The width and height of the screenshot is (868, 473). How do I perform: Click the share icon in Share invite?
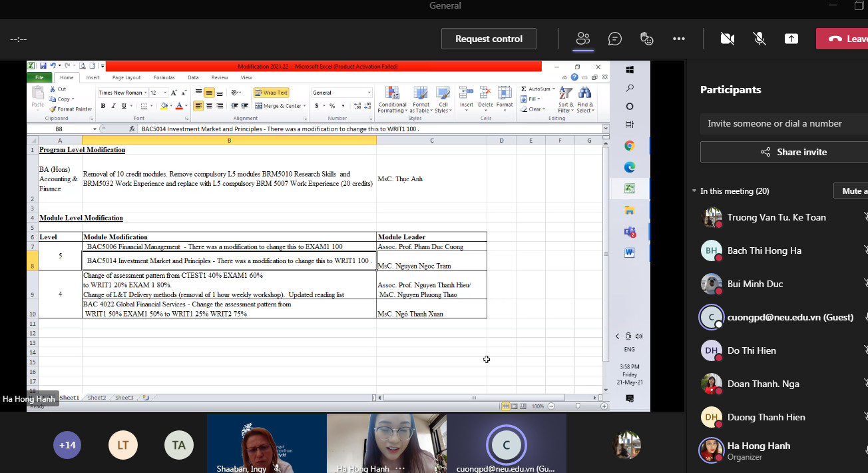coord(765,152)
